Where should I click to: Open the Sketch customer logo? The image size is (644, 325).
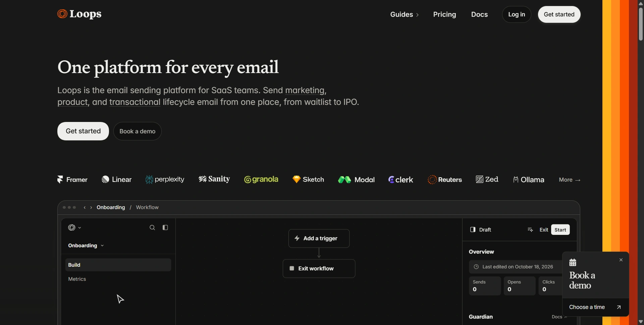308,180
